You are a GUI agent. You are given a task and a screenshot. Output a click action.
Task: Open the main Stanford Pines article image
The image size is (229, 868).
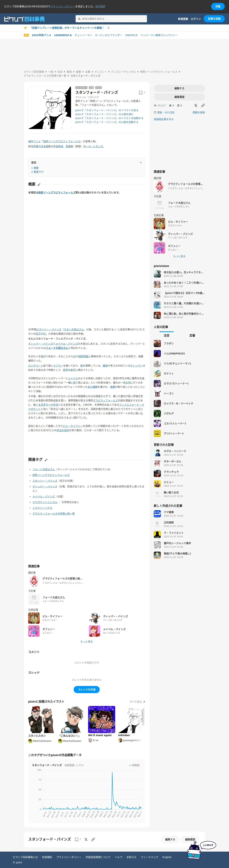point(50,107)
